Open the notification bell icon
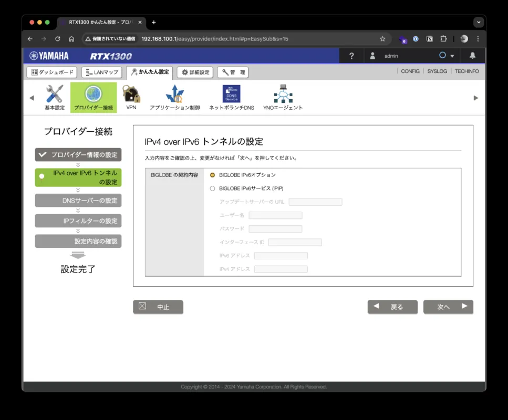Screen dimensions: 508x420 [472, 56]
